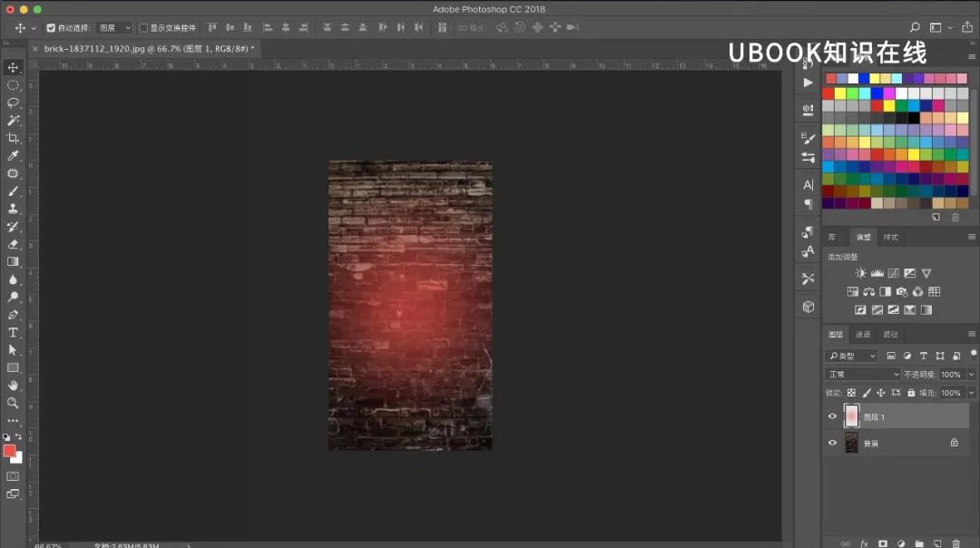Select the Path Selection arrow tool
The height and width of the screenshot is (548, 980).
tap(13, 350)
